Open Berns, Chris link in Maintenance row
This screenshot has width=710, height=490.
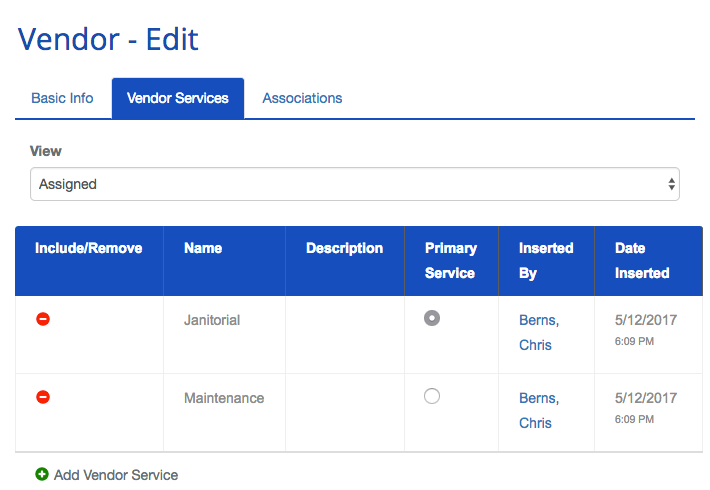click(538, 410)
